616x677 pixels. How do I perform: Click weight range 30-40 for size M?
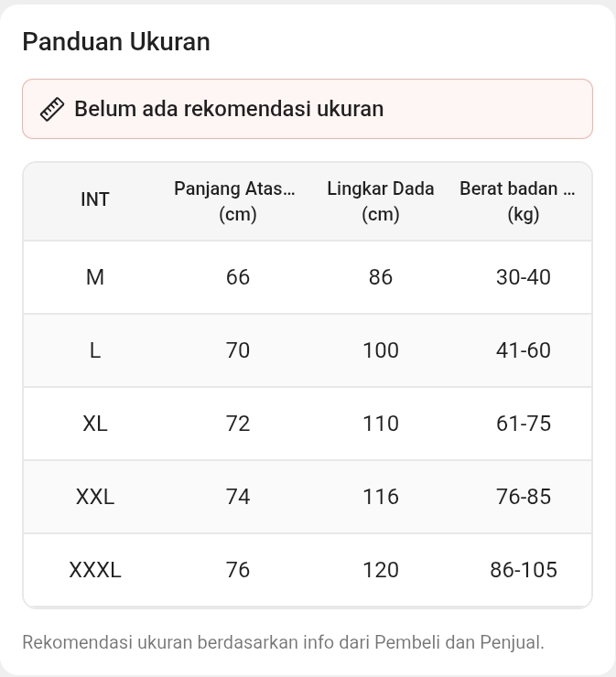pos(524,277)
